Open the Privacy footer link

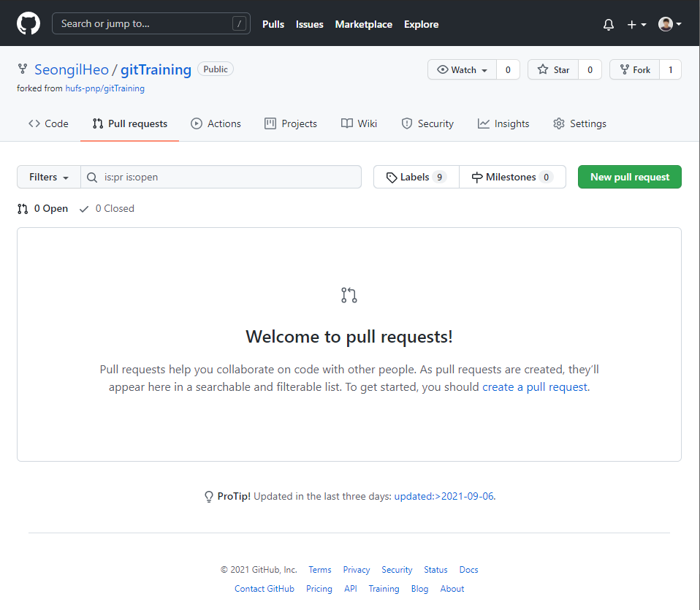[x=357, y=570]
